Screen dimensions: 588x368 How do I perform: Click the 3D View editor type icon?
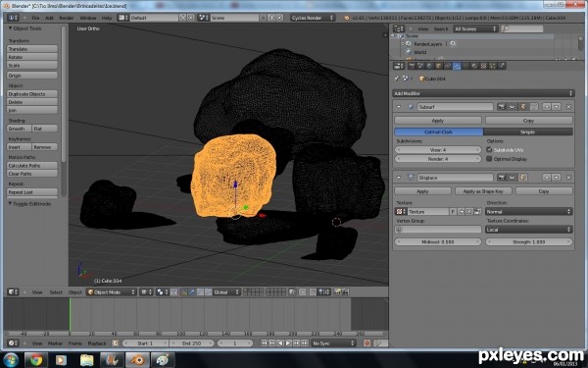click(13, 292)
